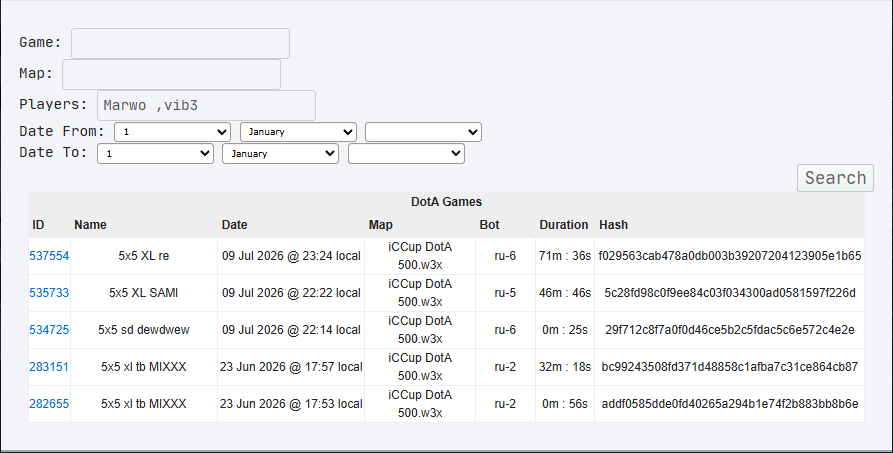Open the Date From month dropdown
The height and width of the screenshot is (453, 893).
point(298,132)
